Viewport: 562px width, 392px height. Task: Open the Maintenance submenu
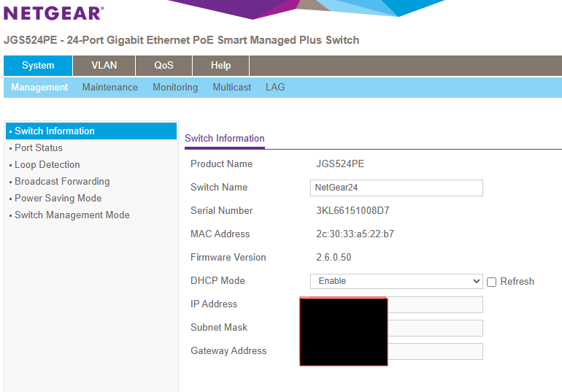[x=110, y=88]
